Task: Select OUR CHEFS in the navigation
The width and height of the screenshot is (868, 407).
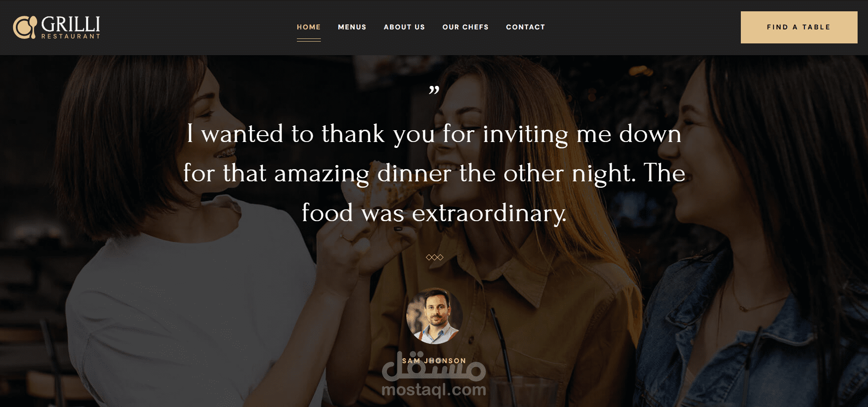Action: (465, 27)
